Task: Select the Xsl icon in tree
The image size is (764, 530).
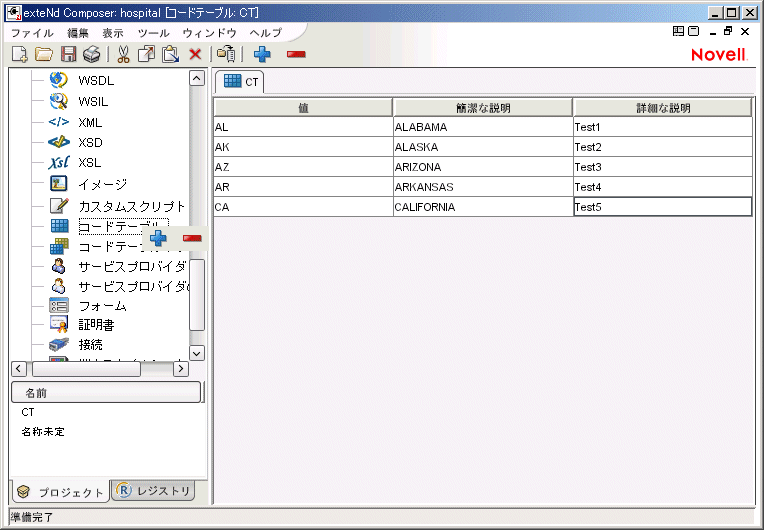Action: point(58,162)
